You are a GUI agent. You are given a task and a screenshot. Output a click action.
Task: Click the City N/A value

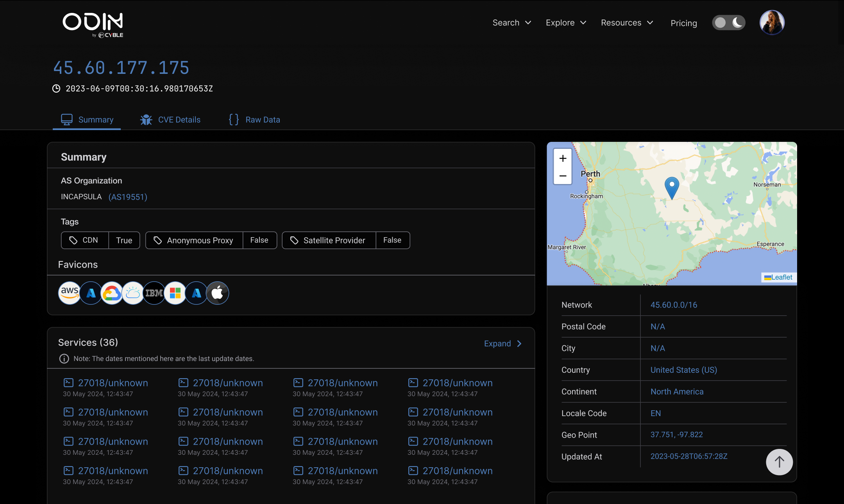pos(658,348)
